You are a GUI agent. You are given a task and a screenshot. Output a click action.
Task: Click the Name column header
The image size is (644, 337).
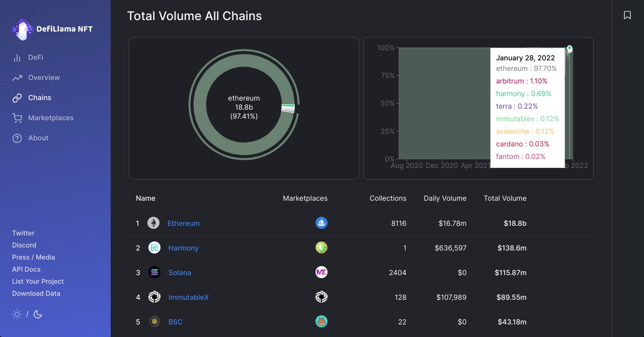145,198
